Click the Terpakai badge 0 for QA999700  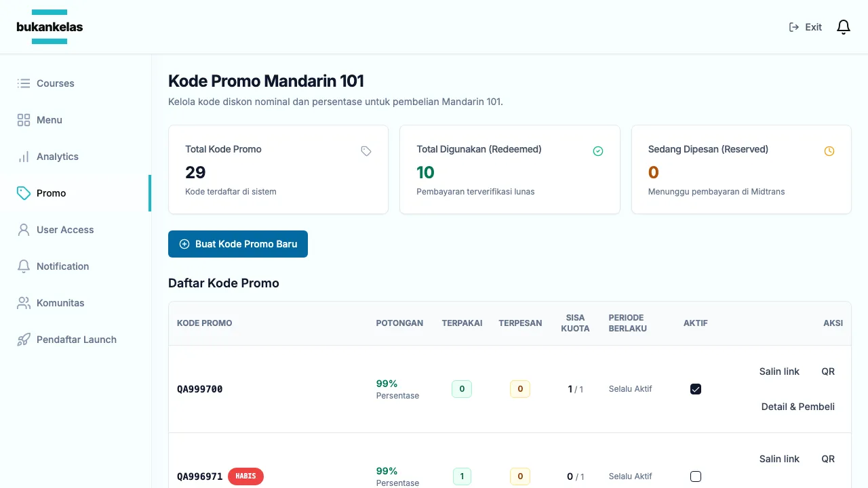pos(462,389)
